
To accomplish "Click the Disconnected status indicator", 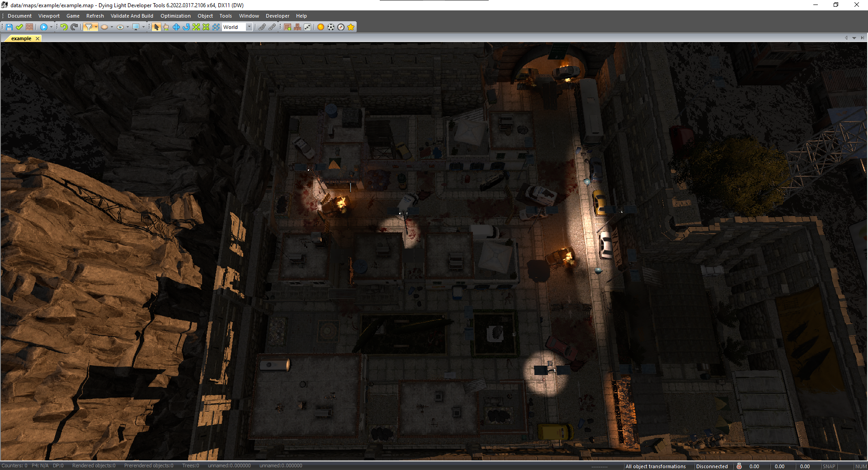I will (712, 466).
